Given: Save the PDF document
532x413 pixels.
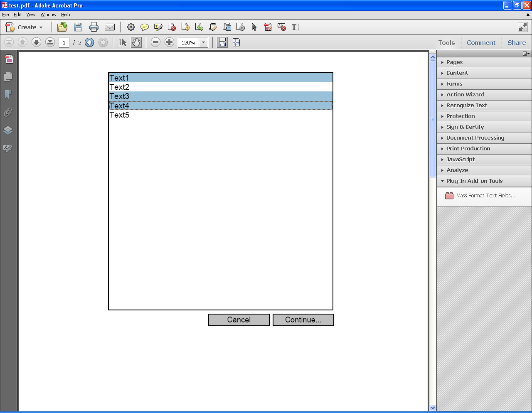Looking at the screenshot, I should pos(78,27).
